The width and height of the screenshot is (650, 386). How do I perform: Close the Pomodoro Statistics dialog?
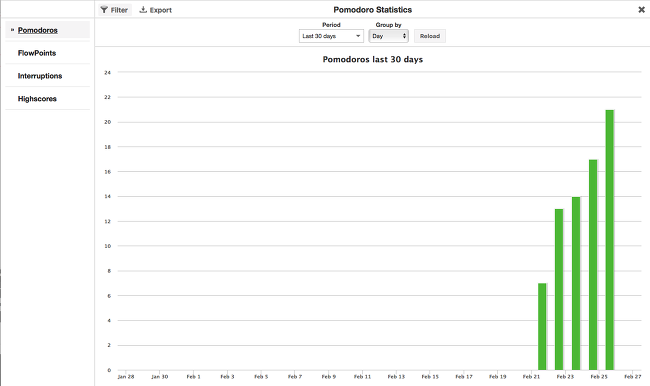pos(641,10)
